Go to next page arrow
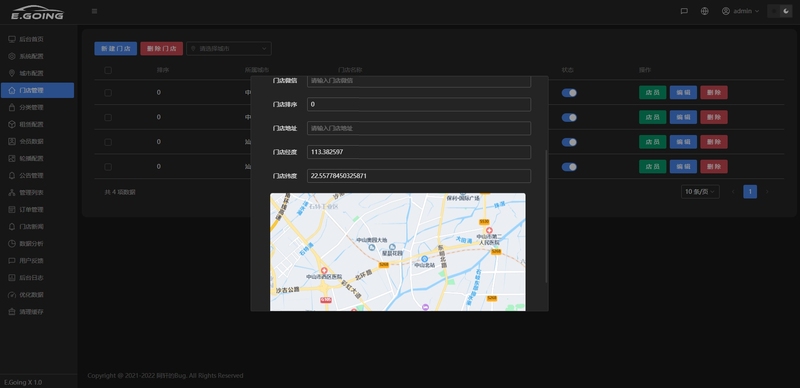Screen dimensions: 800x388 [767, 191]
